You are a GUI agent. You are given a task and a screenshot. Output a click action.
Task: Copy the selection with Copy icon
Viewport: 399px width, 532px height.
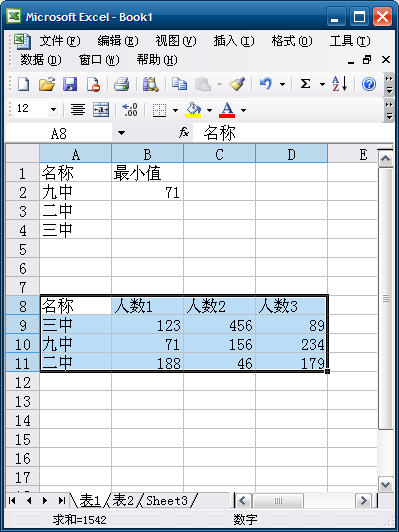pos(179,84)
